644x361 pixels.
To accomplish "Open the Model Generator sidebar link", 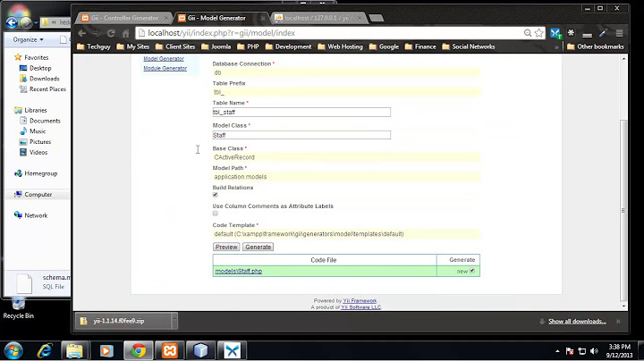I will (164, 59).
